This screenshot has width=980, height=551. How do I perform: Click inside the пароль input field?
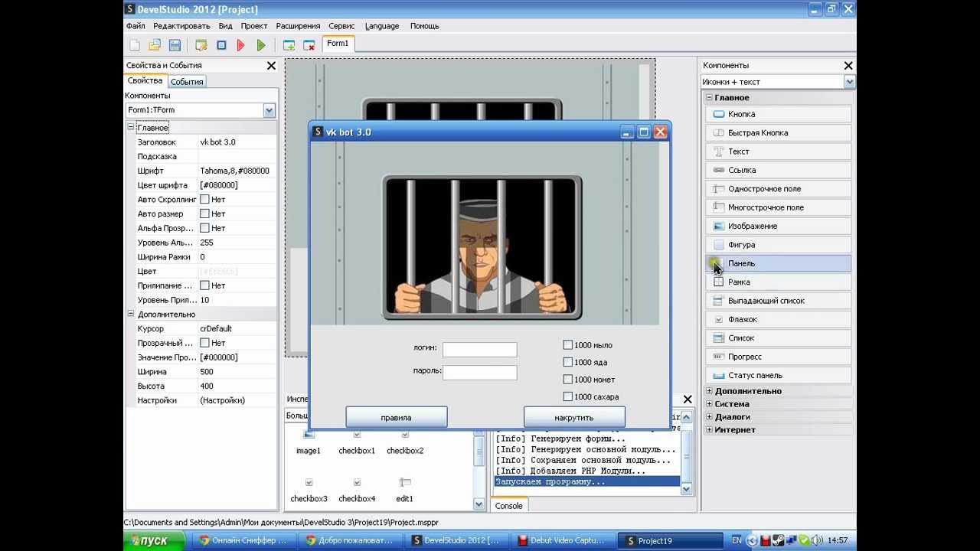[x=480, y=373]
